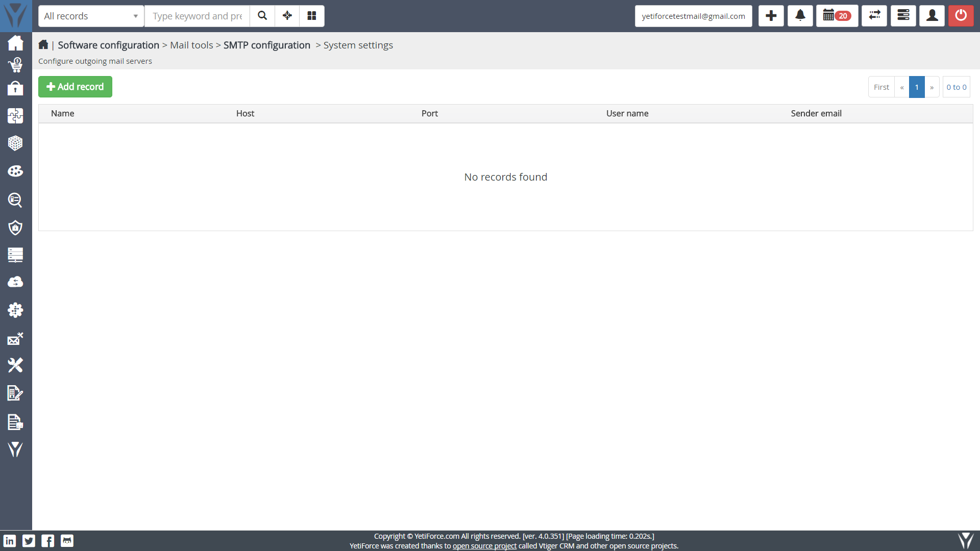
Task: Click the sidebar shopping cart icon
Action: (x=15, y=65)
